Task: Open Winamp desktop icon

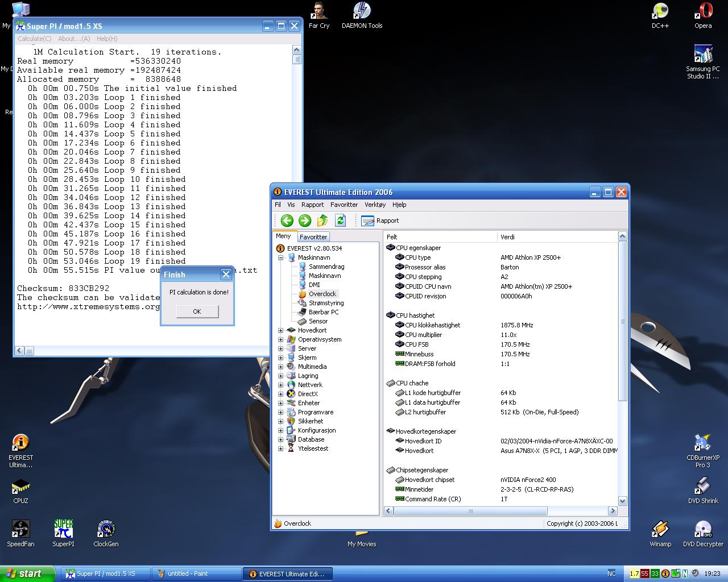Action: (660, 533)
